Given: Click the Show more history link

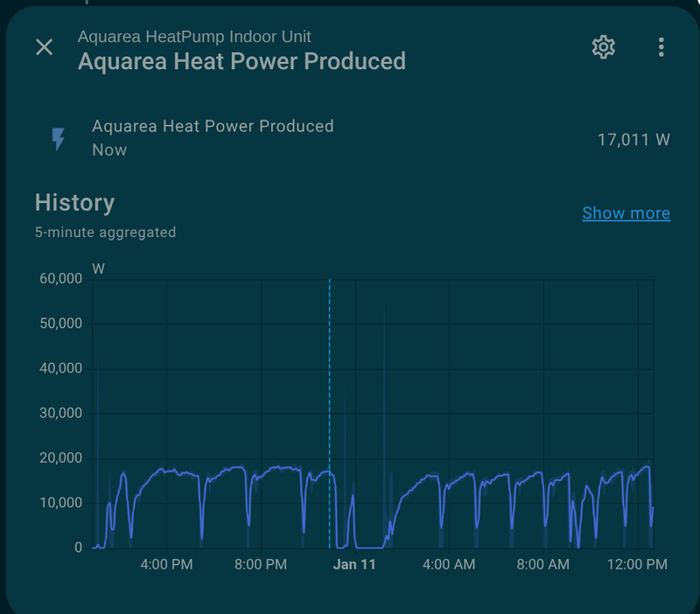Looking at the screenshot, I should coord(626,213).
